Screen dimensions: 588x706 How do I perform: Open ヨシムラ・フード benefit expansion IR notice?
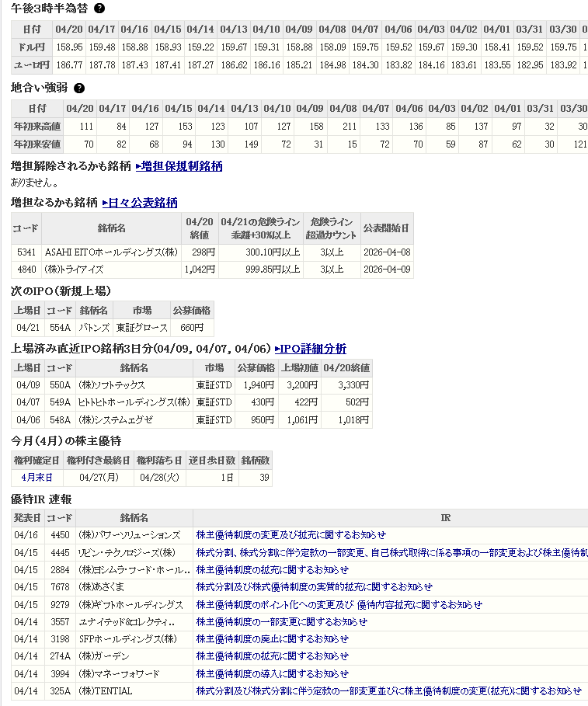coord(272,569)
